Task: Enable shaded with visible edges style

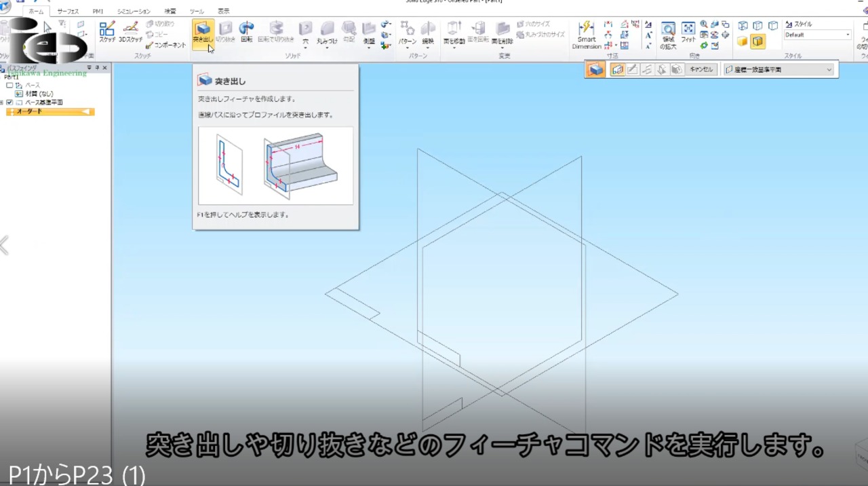Action: pyautogui.click(x=757, y=42)
